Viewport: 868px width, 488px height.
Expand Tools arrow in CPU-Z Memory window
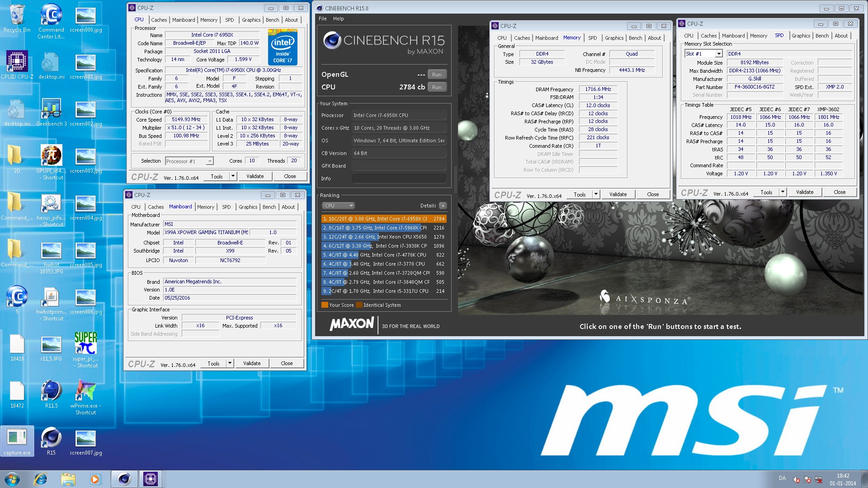pos(596,194)
